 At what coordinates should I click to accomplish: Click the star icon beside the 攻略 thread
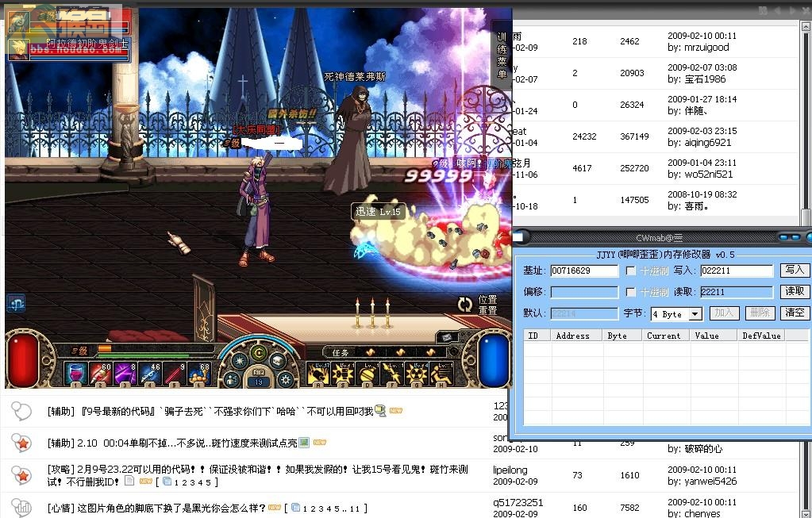[21, 475]
